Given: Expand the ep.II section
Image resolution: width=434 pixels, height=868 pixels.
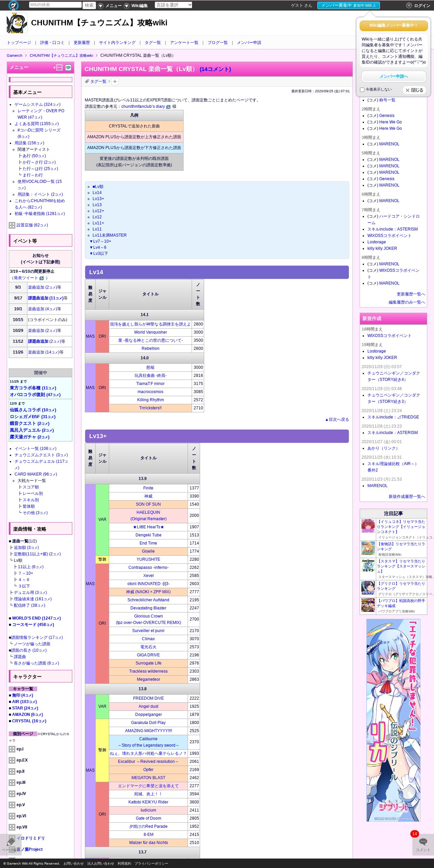Looking at the screenshot, I should (12, 771).
